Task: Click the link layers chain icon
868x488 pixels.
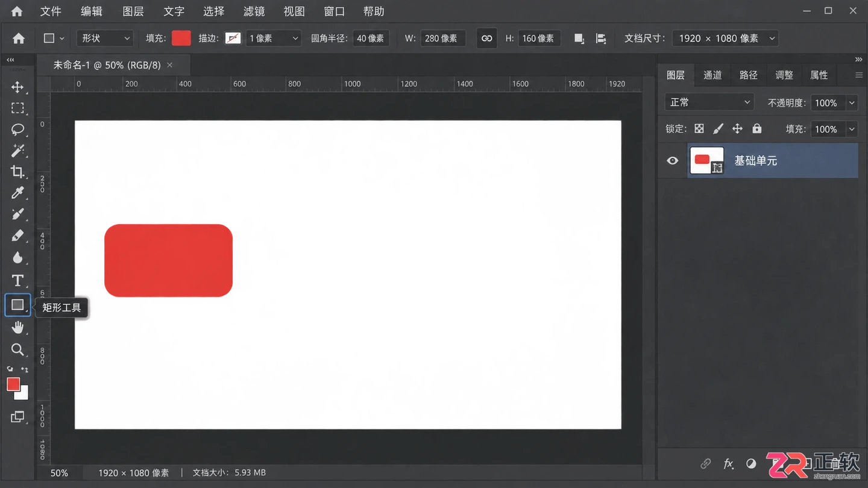Action: [705, 463]
